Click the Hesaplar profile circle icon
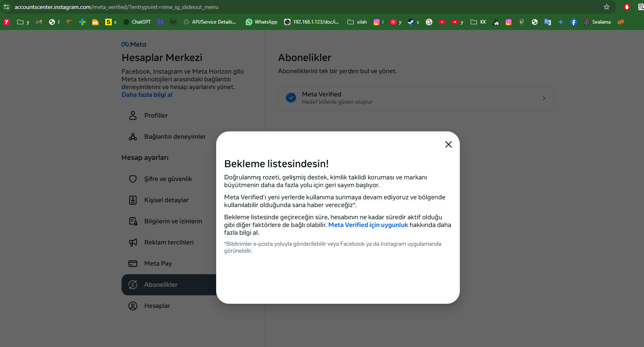This screenshot has height=347, width=644. coord(133,306)
